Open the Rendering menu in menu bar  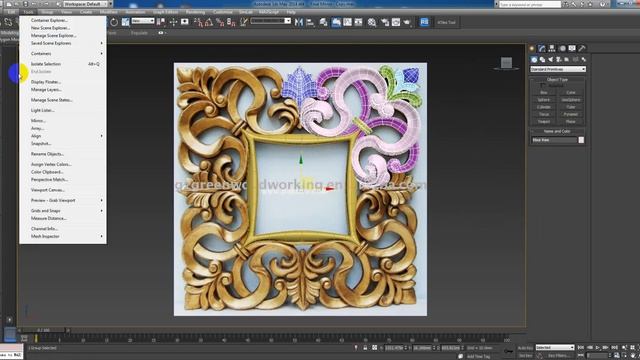coord(195,12)
